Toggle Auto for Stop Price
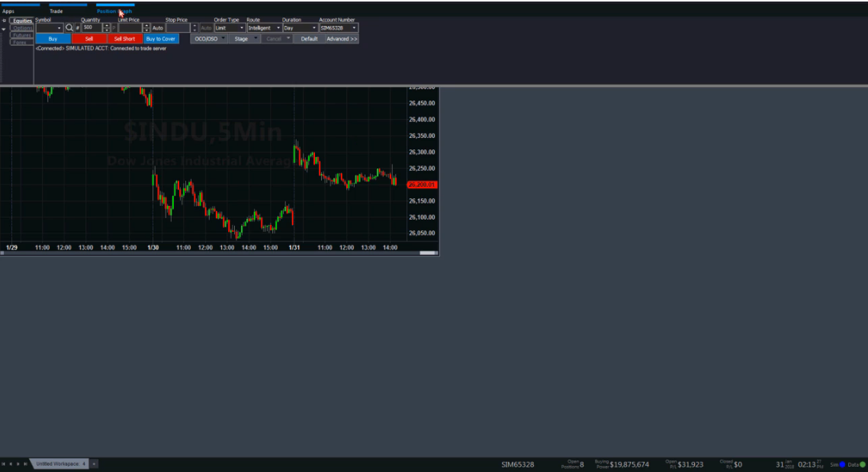Screen dimensions: 868x472 206,27
